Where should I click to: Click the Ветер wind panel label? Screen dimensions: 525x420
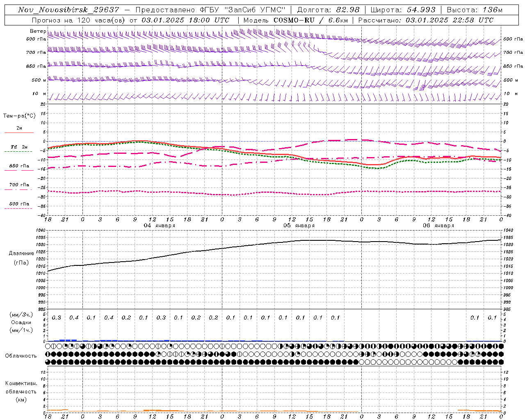point(38,31)
